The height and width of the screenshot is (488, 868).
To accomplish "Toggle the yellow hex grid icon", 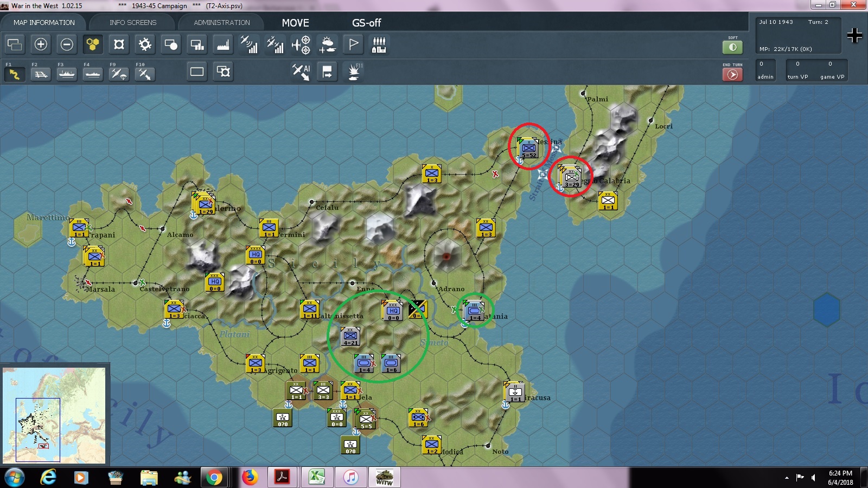I will (x=93, y=44).
